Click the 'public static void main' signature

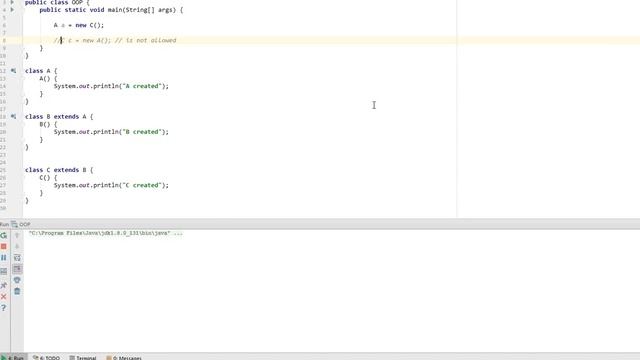111,9
